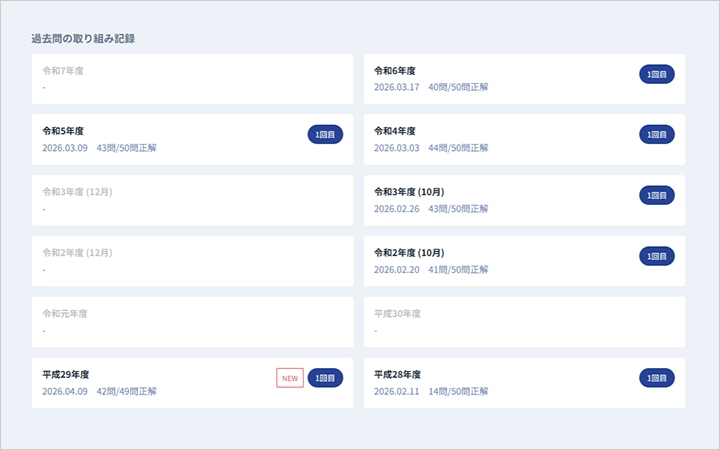Select the 令和5年度 card title
Screen dimensions: 720x450
pos(62,131)
